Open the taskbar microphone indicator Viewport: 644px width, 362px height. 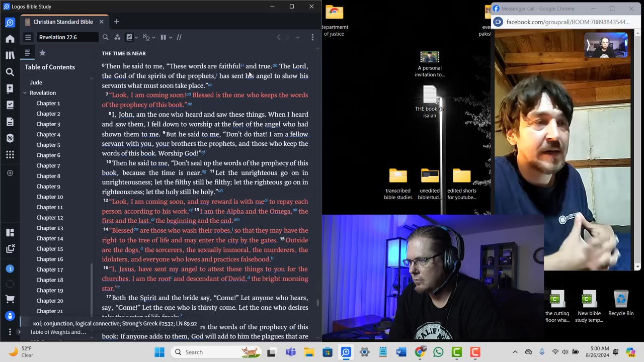click(x=542, y=352)
